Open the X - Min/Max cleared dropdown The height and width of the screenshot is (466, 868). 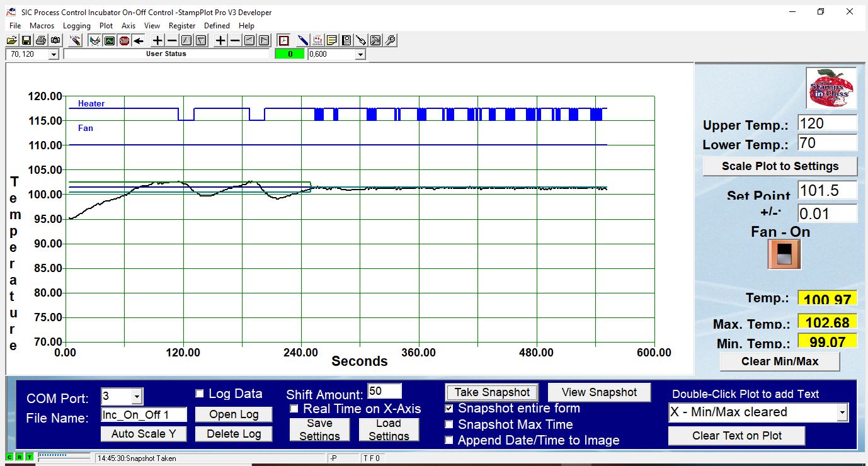[842, 412]
